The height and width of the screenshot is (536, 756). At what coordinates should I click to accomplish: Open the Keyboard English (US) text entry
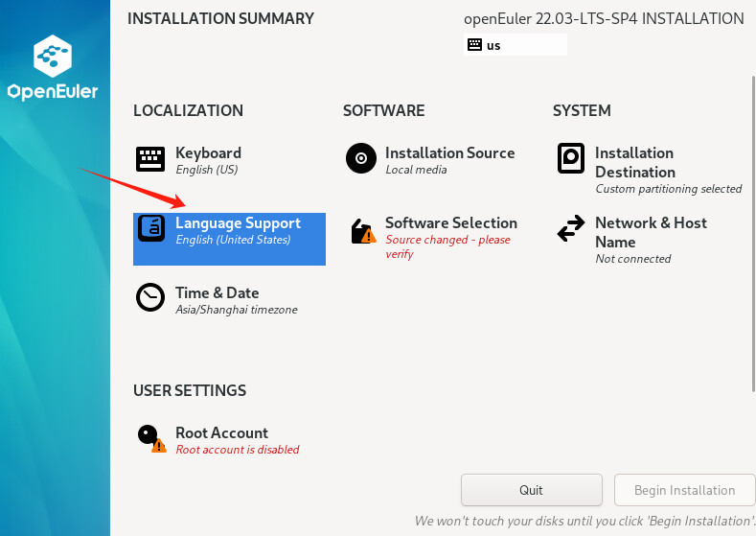pyautogui.click(x=207, y=170)
